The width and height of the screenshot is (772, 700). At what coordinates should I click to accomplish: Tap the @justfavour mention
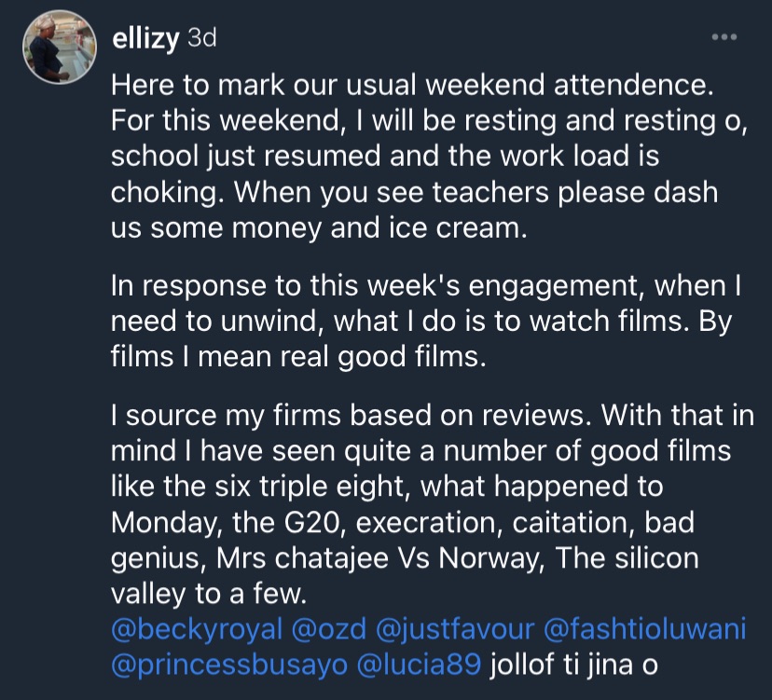pyautogui.click(x=453, y=630)
